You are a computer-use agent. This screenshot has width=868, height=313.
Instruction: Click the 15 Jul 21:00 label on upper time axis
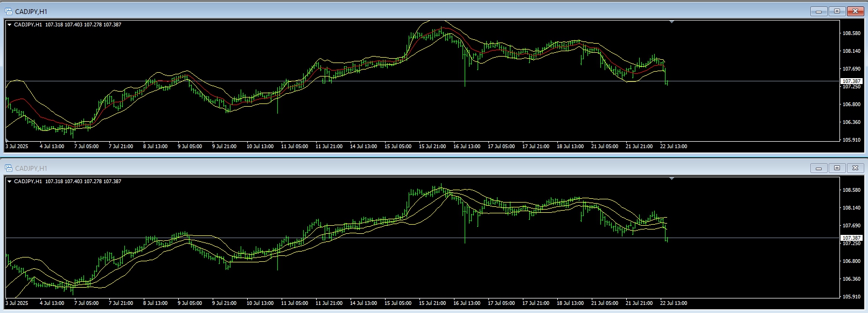pos(432,147)
